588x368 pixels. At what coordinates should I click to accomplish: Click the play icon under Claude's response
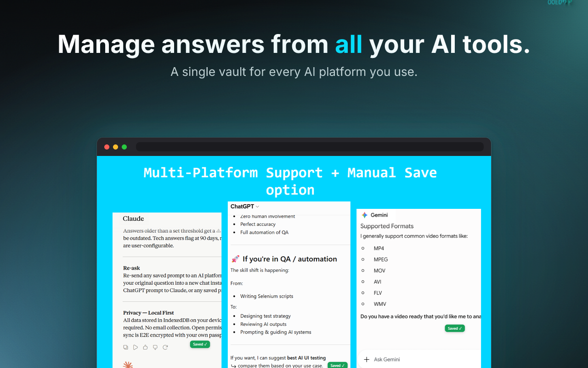pos(136,347)
